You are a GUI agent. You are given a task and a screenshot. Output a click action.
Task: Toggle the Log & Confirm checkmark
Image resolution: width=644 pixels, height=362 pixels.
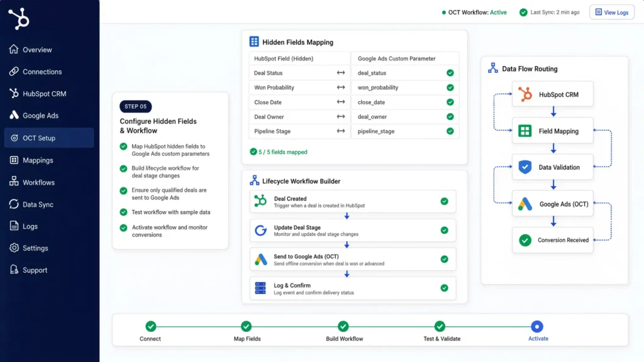[445, 288]
